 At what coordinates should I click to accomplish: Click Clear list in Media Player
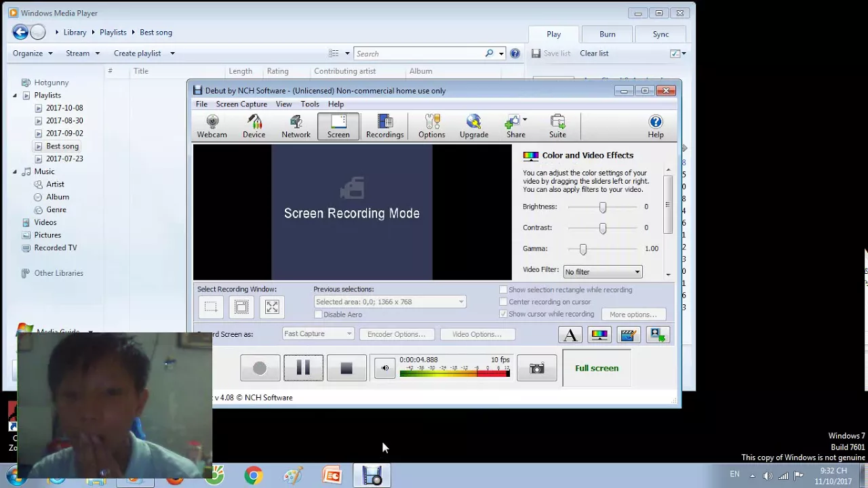click(x=594, y=54)
